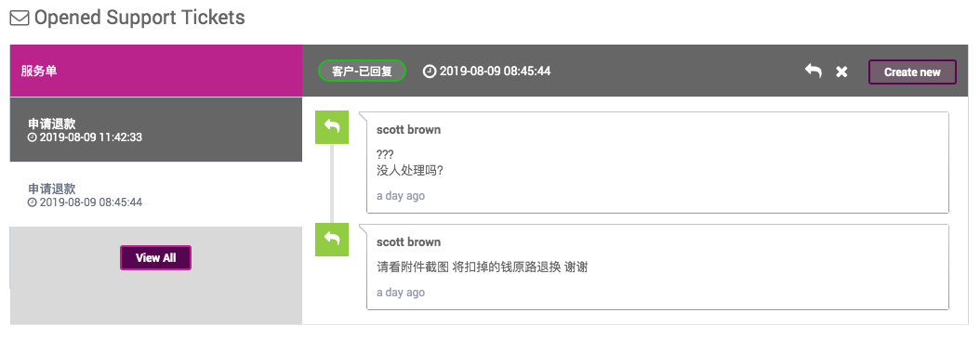Select the 申请退款 ticket dated 11:42:33
Viewport: 980px width, 352px height.
click(x=156, y=130)
